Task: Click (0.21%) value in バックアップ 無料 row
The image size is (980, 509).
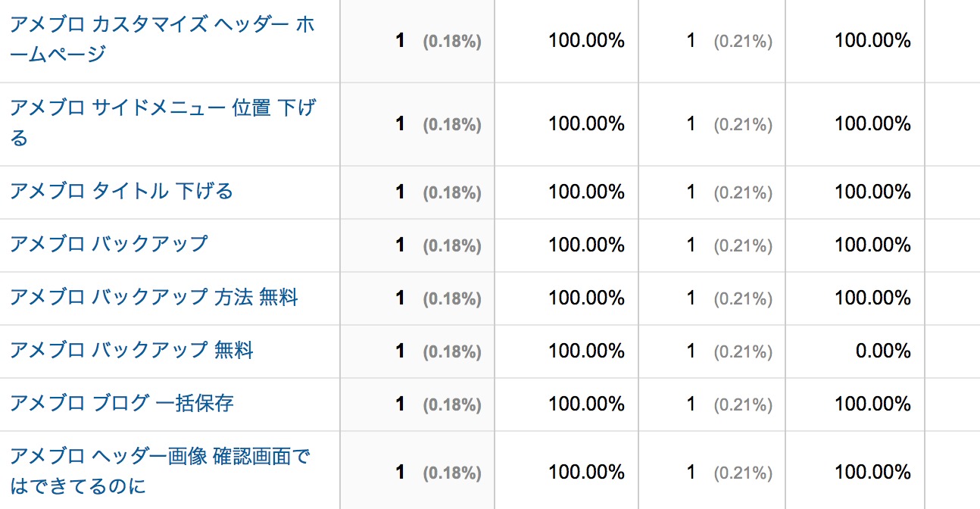Action: point(743,351)
